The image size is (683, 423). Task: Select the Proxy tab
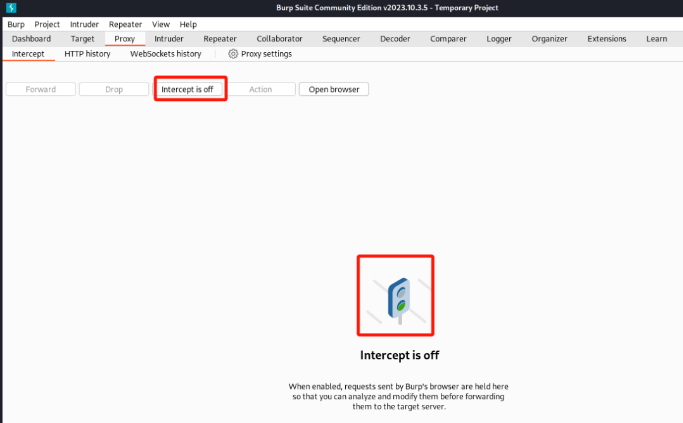(x=125, y=39)
